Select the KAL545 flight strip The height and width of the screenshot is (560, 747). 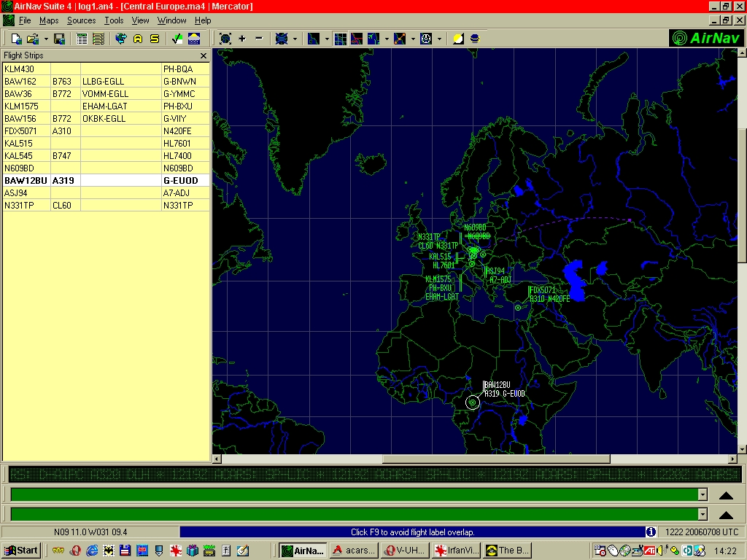pyautogui.click(x=107, y=156)
